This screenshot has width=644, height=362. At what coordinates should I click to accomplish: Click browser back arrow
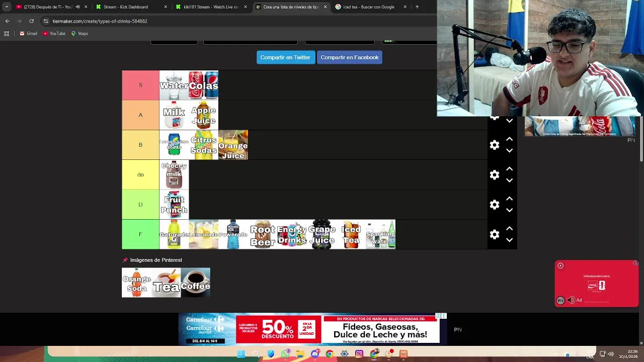[x=7, y=21]
